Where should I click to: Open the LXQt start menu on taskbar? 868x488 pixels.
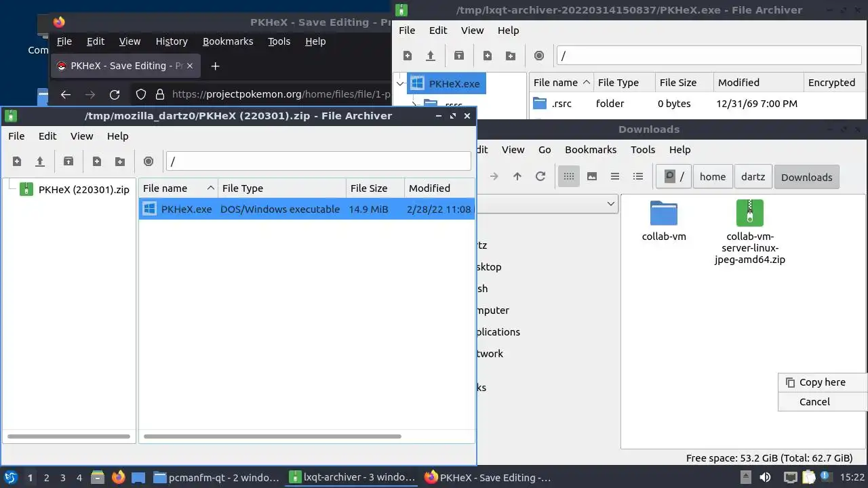[11, 478]
